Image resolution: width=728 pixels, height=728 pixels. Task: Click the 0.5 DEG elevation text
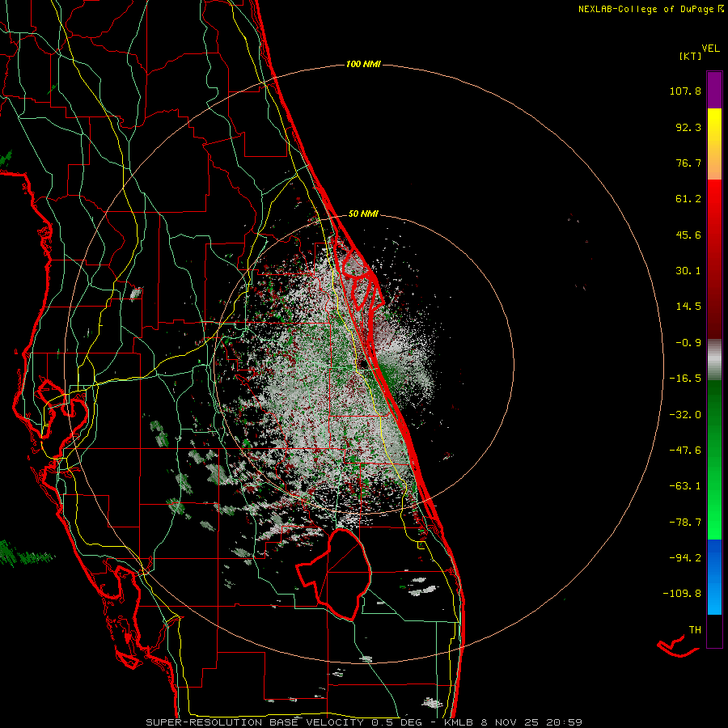pos(396,722)
